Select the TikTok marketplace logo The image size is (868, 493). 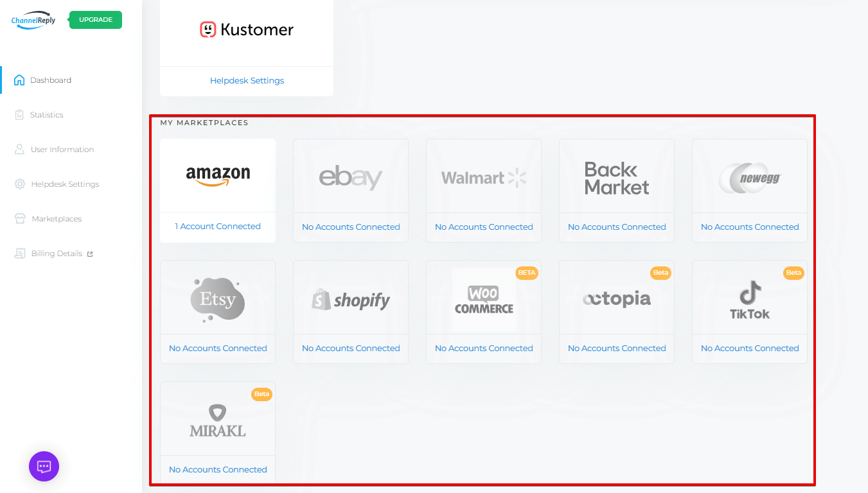pos(750,300)
